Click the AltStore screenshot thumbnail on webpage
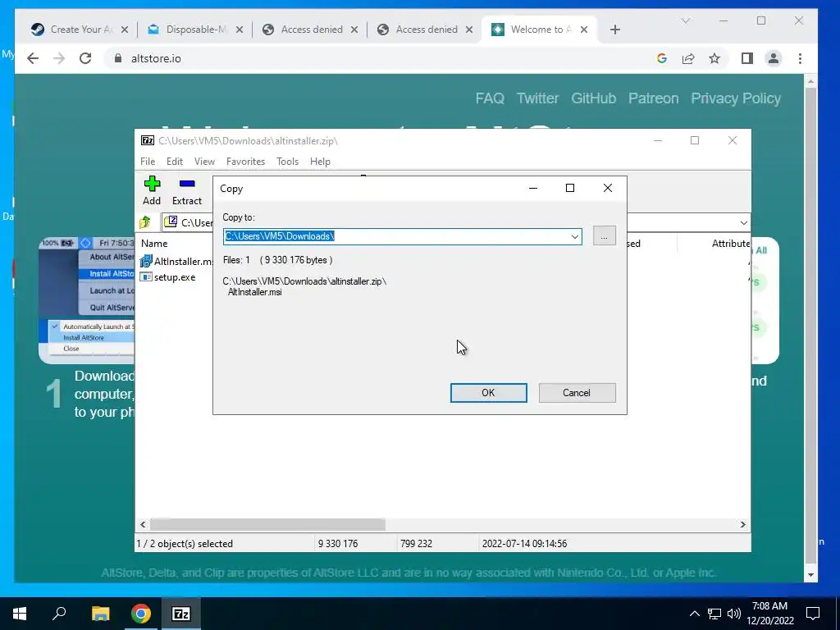The image size is (840, 630). tap(87, 300)
